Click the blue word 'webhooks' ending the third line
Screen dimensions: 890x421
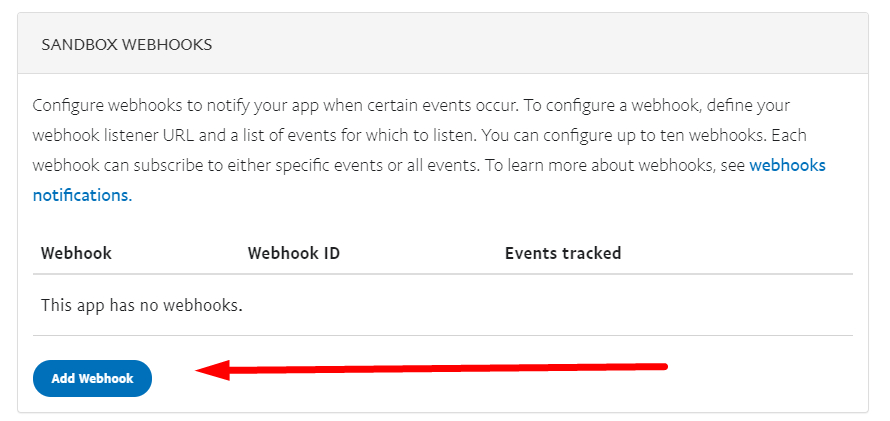click(787, 165)
